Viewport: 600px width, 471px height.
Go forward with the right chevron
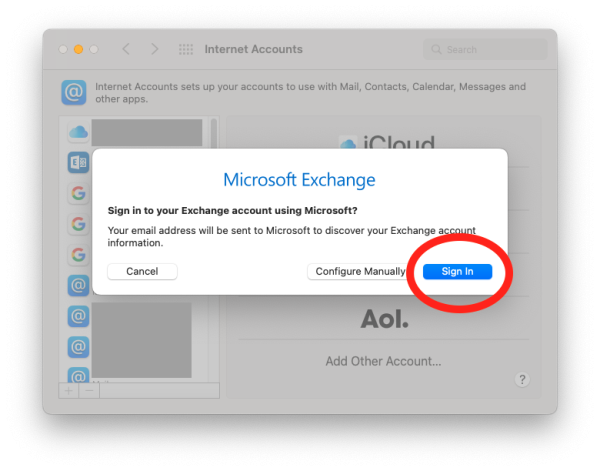coord(154,49)
